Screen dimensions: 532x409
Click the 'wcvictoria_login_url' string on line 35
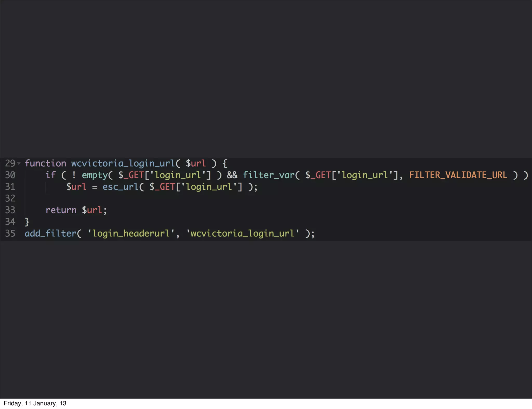tap(243, 233)
